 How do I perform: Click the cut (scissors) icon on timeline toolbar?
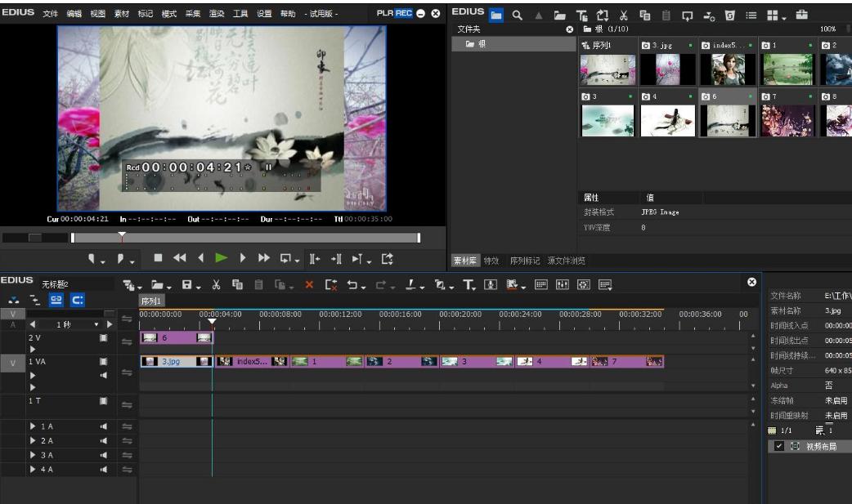pyautogui.click(x=216, y=284)
